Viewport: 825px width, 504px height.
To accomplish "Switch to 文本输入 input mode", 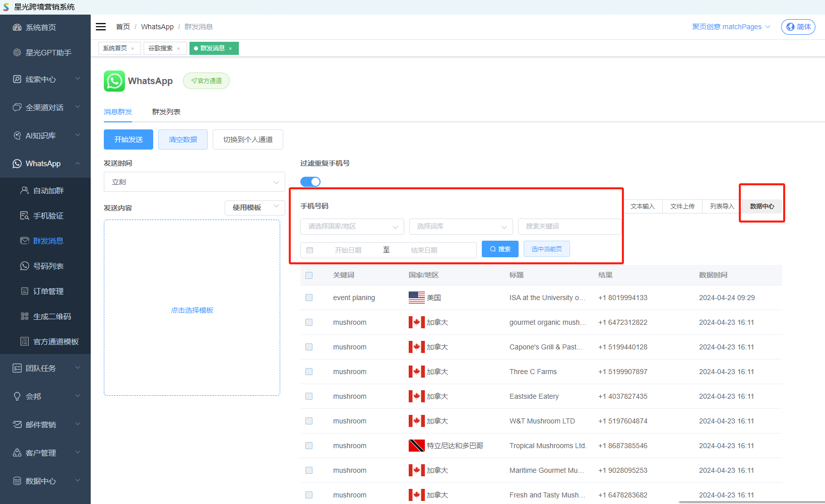I will pos(643,206).
